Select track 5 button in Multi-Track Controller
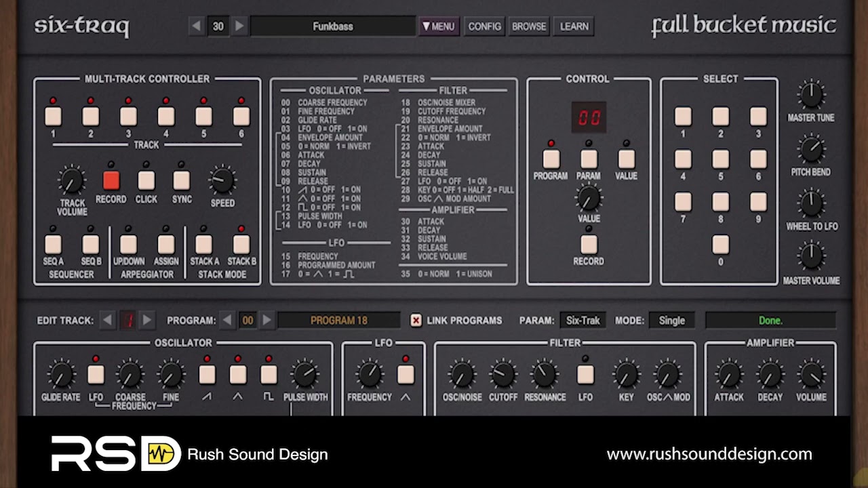This screenshot has width=868, height=488. point(203,116)
